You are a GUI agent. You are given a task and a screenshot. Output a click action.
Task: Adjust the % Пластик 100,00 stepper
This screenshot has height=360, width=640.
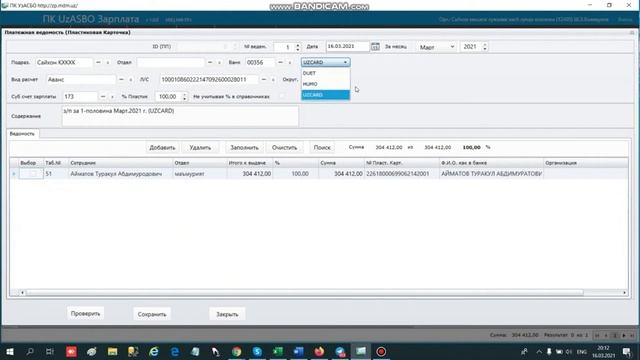184,97
